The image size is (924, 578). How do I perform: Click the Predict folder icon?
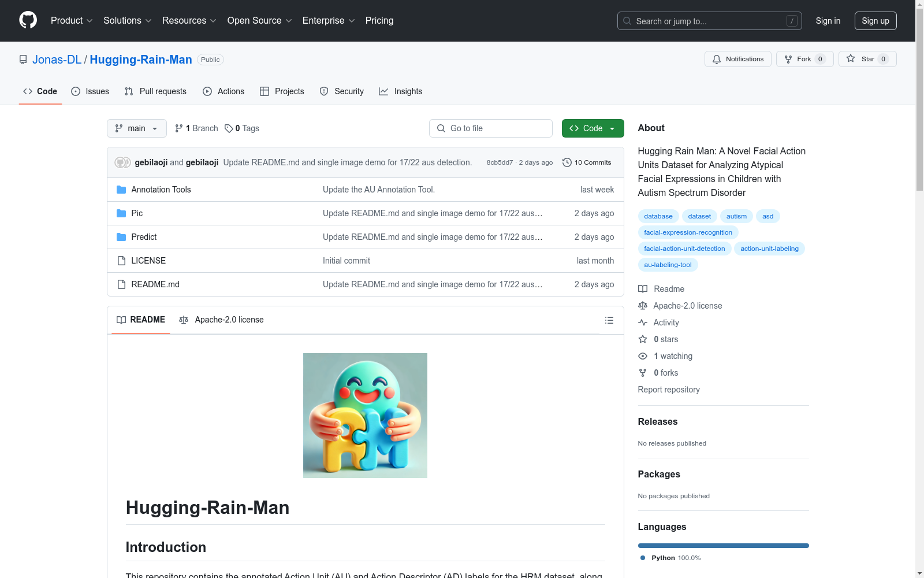click(x=121, y=237)
